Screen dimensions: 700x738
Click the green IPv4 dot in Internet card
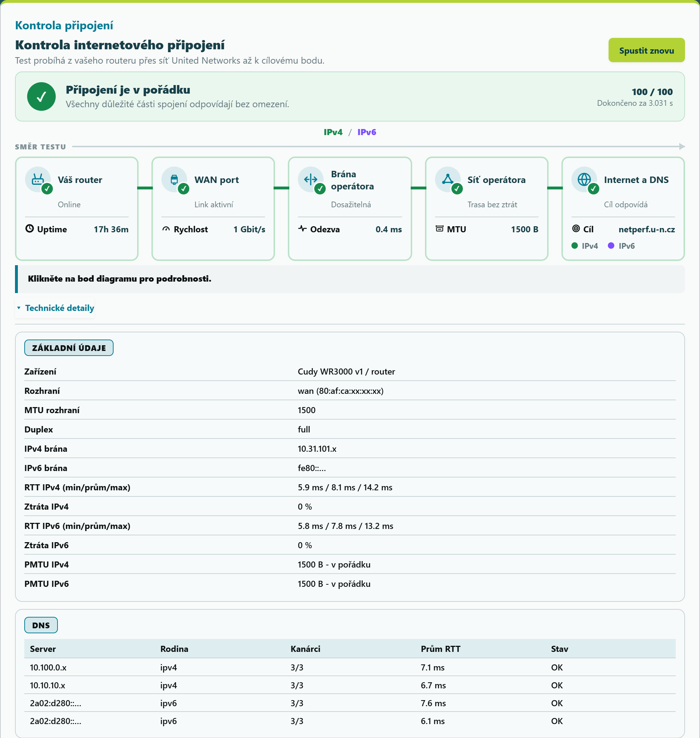click(x=575, y=246)
